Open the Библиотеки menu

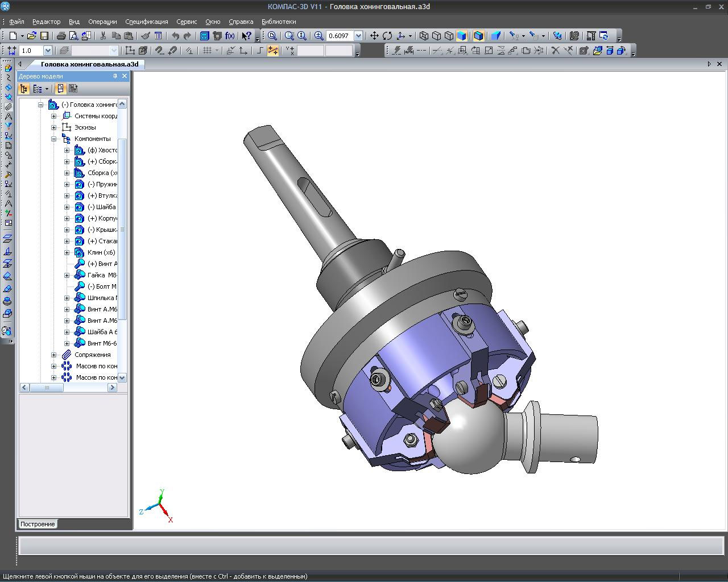point(279,22)
